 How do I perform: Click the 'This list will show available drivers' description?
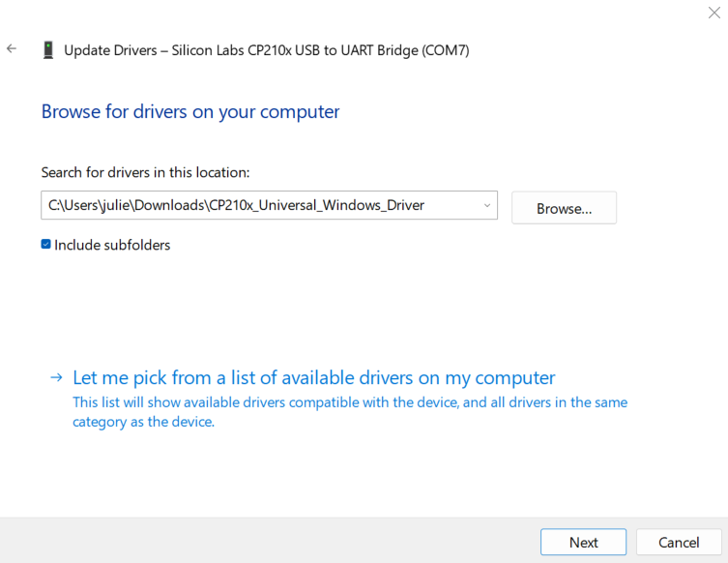350,401
